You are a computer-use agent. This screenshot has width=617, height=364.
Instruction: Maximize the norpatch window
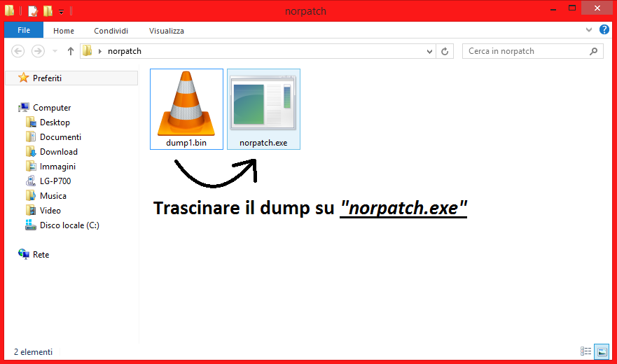pos(572,8)
